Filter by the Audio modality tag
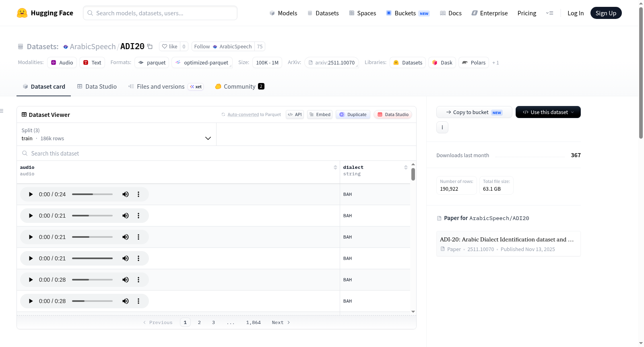 pos(62,62)
